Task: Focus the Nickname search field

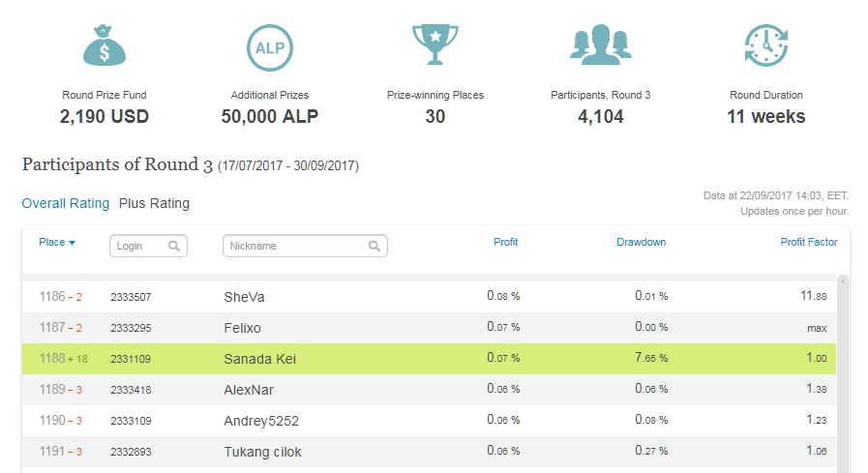Action: 305,247
